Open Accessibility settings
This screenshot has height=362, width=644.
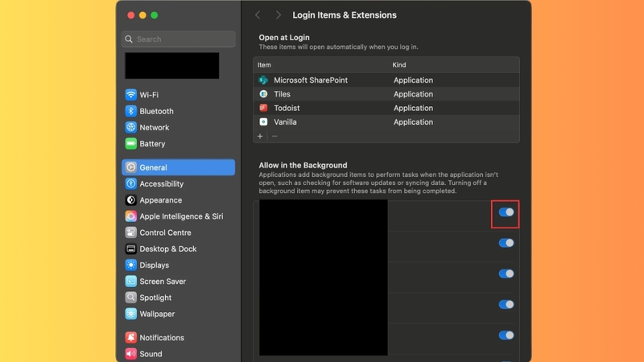pyautogui.click(x=178, y=184)
